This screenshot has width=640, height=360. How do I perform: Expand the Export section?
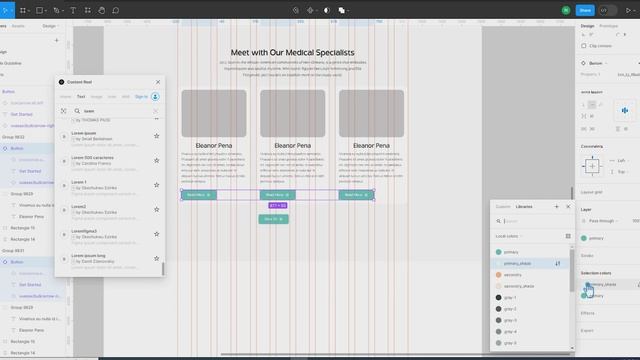[587, 331]
